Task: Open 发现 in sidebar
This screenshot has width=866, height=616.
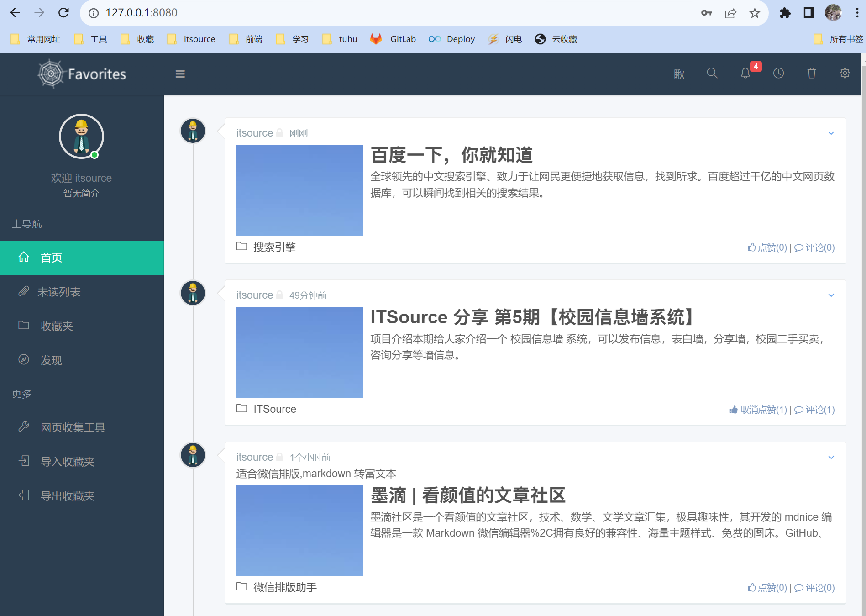Action: tap(82, 360)
